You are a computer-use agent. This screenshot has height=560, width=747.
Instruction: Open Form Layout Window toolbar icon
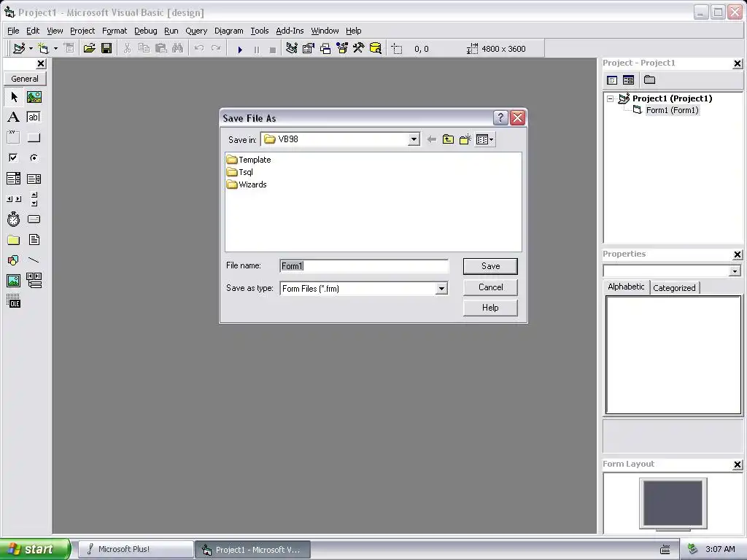click(325, 49)
